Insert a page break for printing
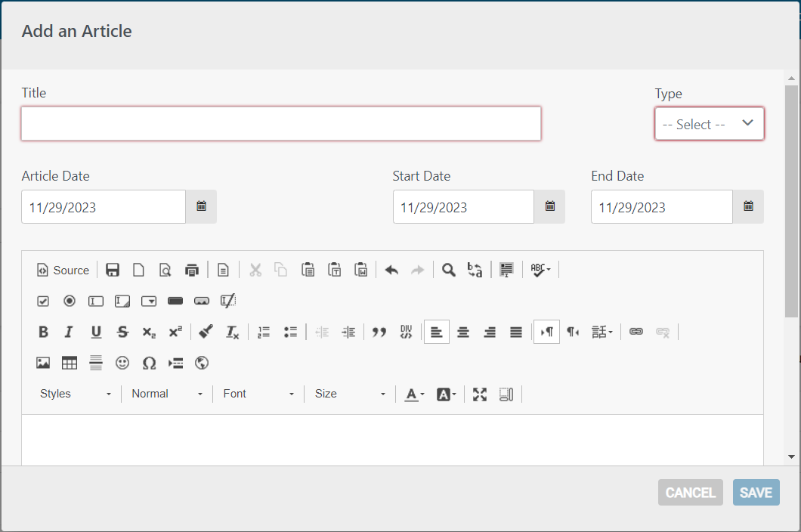 tap(175, 363)
